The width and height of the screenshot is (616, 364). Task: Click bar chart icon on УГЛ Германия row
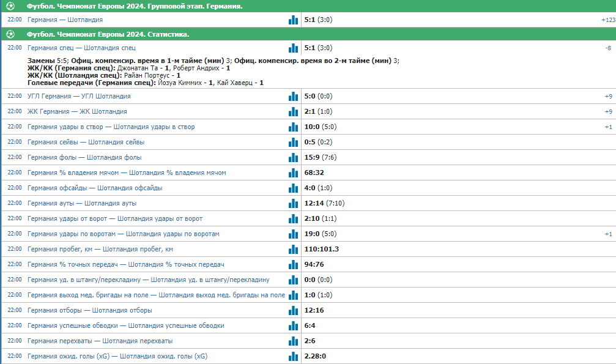(293, 96)
